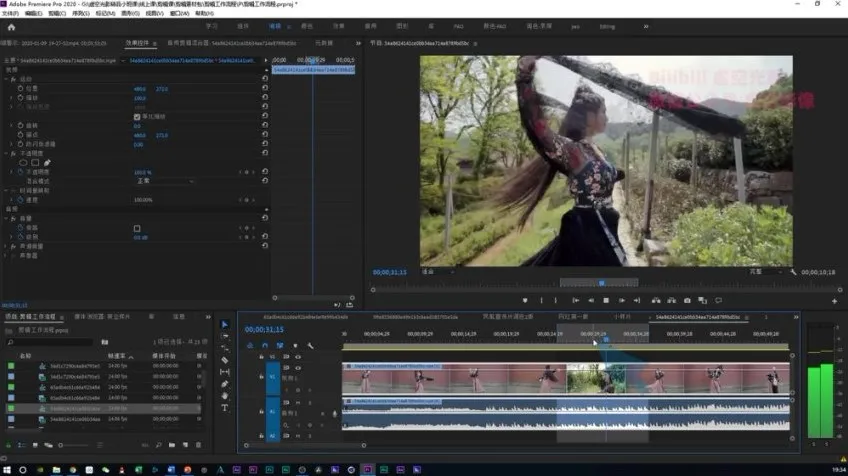Open the 文件 (File) menu
848x476 pixels.
(x=9, y=14)
